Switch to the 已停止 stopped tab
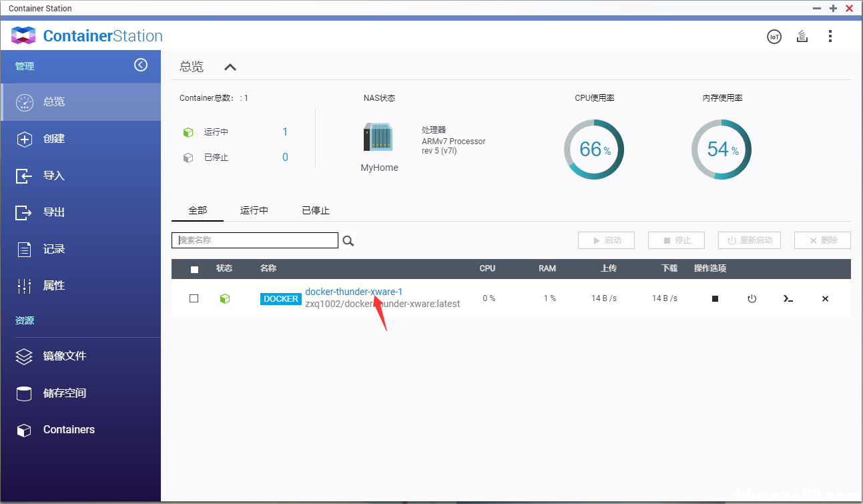Viewport: 863px width, 504px height. [315, 210]
